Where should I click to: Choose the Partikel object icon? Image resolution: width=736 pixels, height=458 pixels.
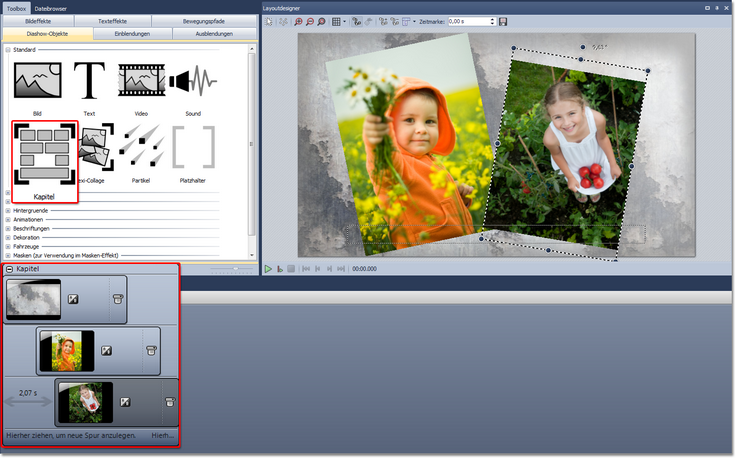(141, 147)
